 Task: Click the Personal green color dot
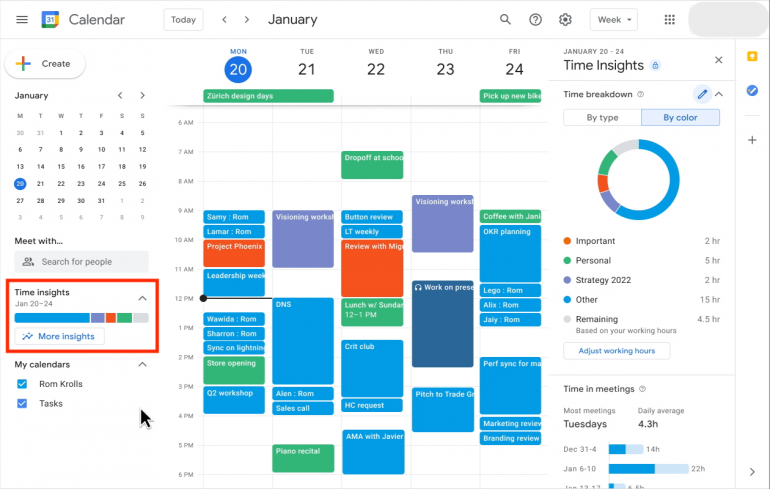567,261
